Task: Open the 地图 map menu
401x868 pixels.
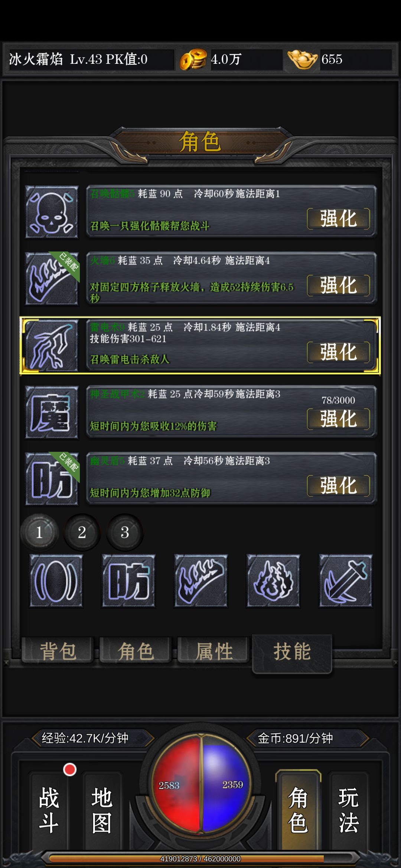Action: click(x=102, y=810)
